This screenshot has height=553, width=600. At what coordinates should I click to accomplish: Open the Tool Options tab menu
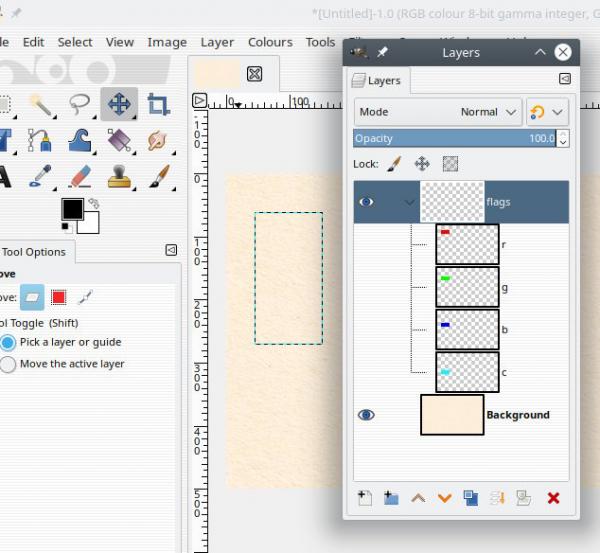171,250
